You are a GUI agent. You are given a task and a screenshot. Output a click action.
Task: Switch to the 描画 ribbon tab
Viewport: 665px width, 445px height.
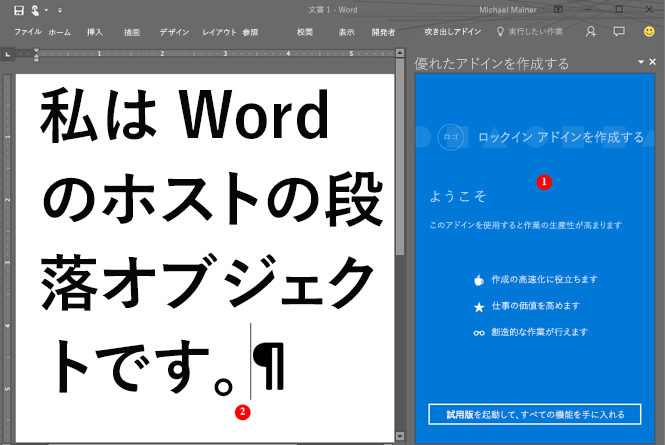click(x=132, y=32)
